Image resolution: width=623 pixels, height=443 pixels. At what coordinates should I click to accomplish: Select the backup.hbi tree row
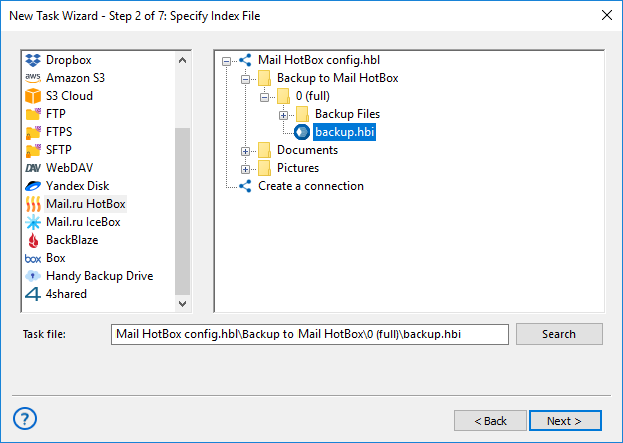344,132
